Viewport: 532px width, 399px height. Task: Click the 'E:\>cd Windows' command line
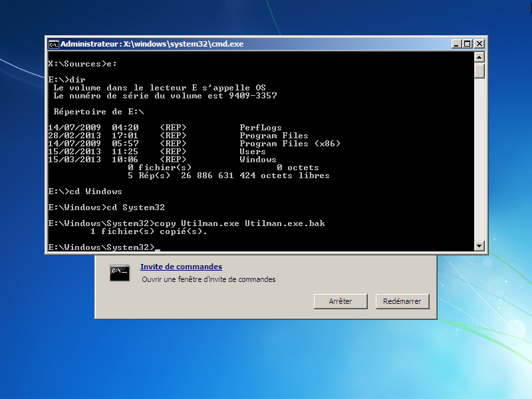tap(85, 192)
